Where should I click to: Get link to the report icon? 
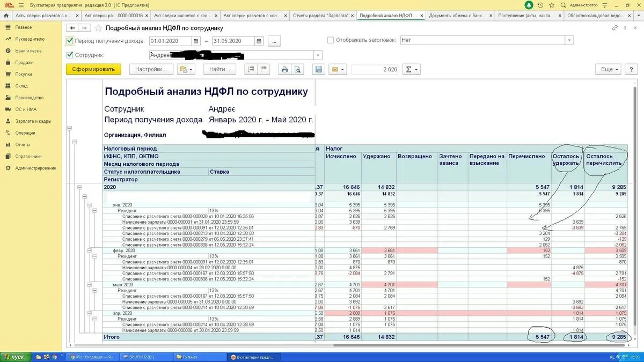[x=615, y=28]
